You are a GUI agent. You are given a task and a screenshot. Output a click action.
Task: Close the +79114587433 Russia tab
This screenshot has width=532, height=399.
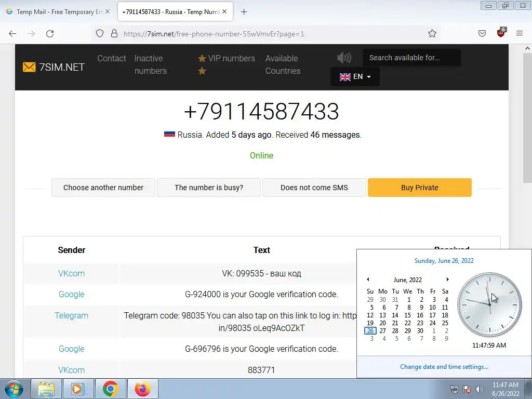[224, 11]
